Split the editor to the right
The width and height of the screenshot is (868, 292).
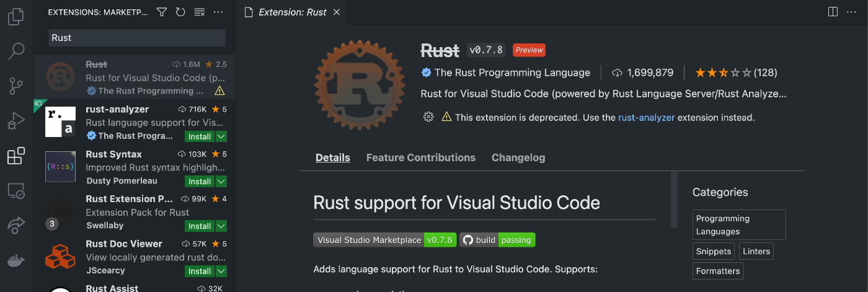[833, 12]
